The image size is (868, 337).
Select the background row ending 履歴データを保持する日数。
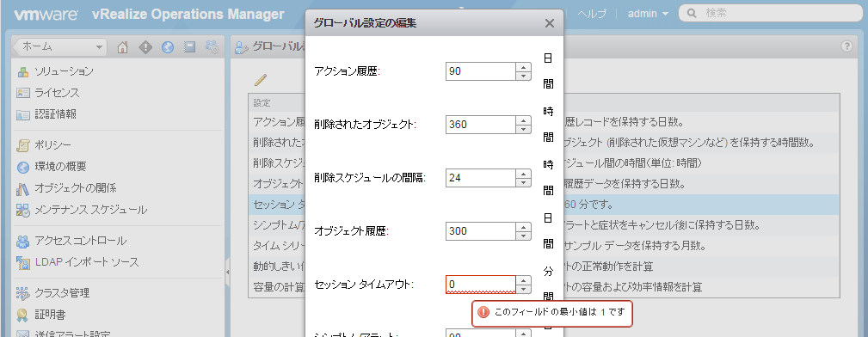[x=544, y=184]
